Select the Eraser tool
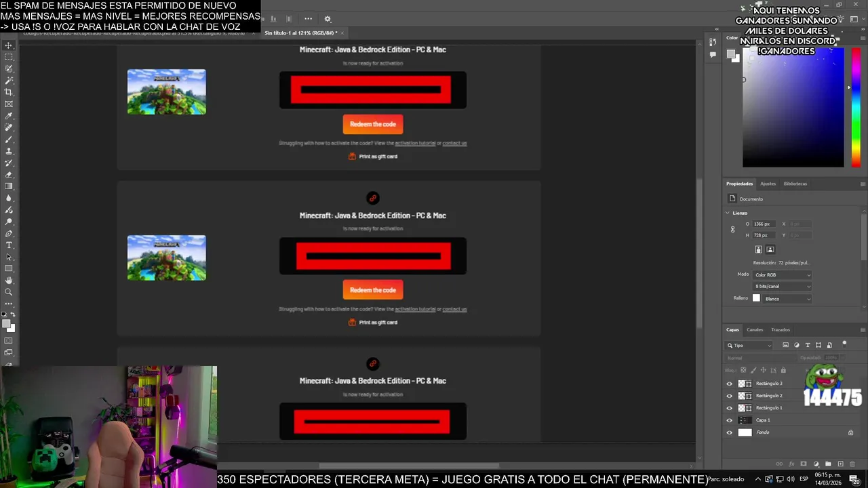 coord(9,174)
